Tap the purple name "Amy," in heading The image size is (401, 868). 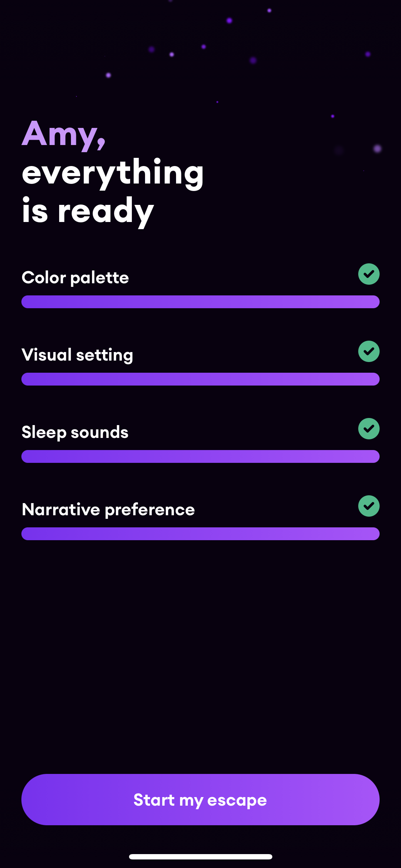63,134
